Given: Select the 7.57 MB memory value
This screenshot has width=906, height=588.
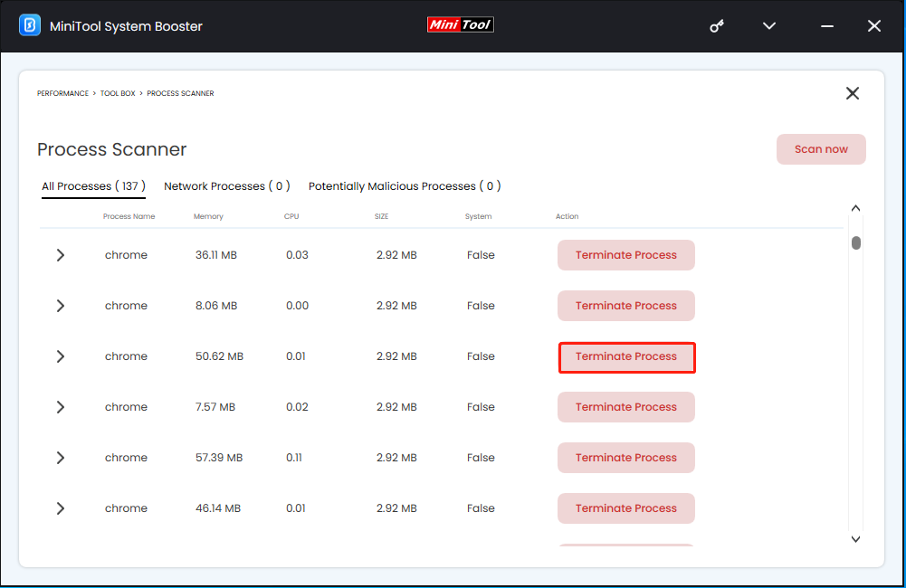Looking at the screenshot, I should tap(215, 407).
